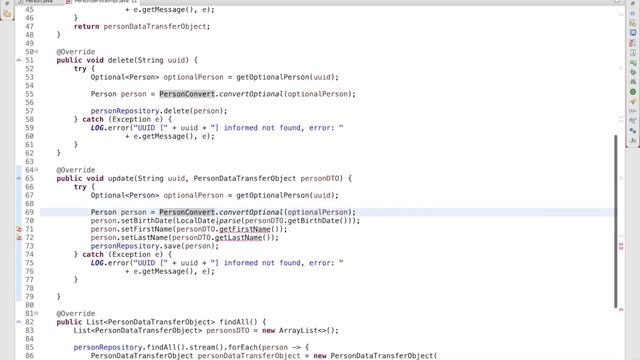640x360 pixels.
Task: Jump to the red error marks in overview ruler
Action: [621, 246]
